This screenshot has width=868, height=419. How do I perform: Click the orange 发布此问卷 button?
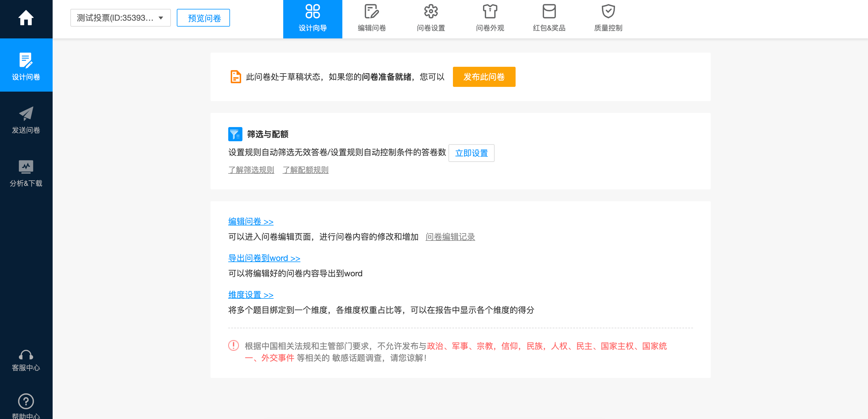point(484,77)
